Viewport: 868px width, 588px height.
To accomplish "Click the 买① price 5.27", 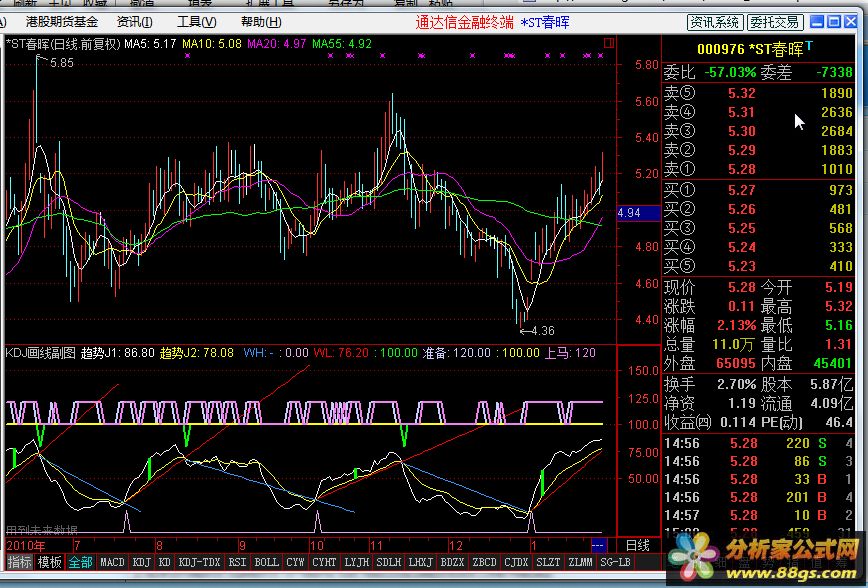I will click(x=742, y=190).
